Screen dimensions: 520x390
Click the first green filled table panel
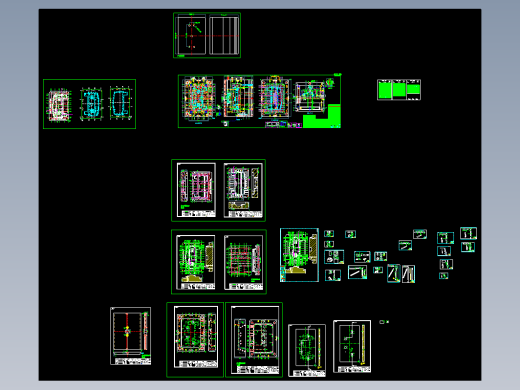pos(385,90)
